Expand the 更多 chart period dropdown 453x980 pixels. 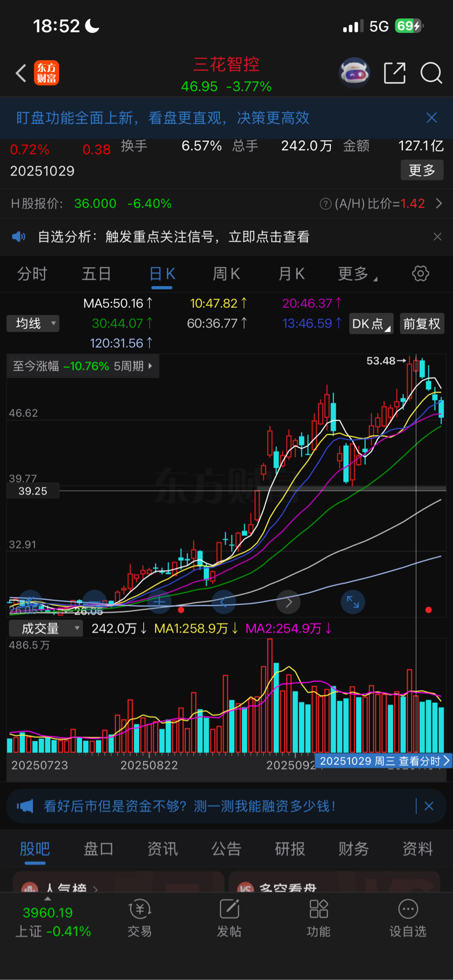pos(357,274)
